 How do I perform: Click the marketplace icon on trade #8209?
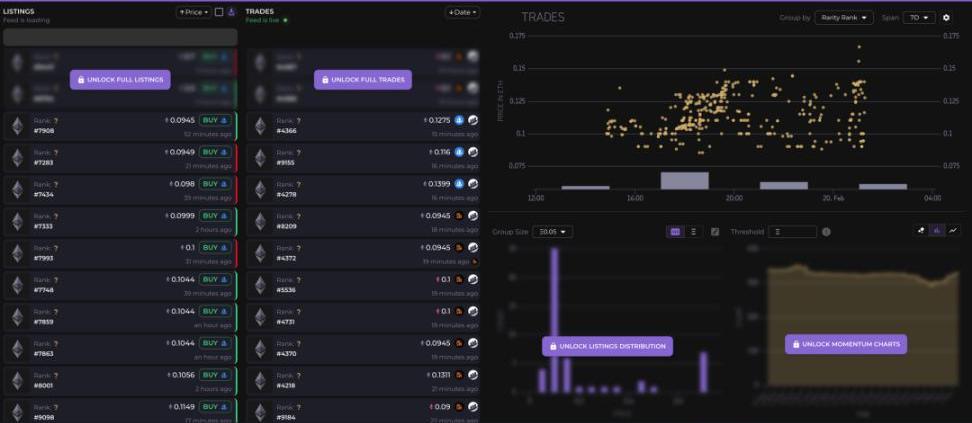(460, 216)
